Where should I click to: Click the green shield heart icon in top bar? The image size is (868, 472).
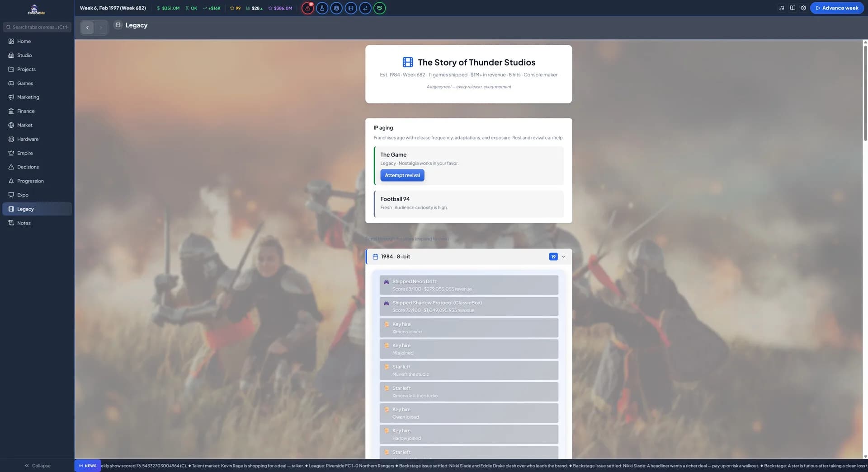[x=380, y=8]
